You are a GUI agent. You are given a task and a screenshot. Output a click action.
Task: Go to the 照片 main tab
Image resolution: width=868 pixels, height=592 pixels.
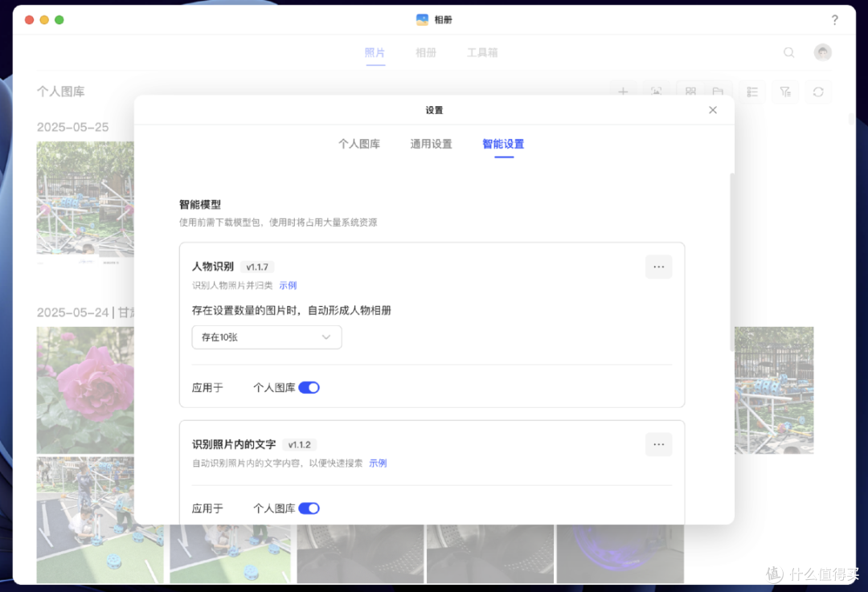pyautogui.click(x=375, y=52)
